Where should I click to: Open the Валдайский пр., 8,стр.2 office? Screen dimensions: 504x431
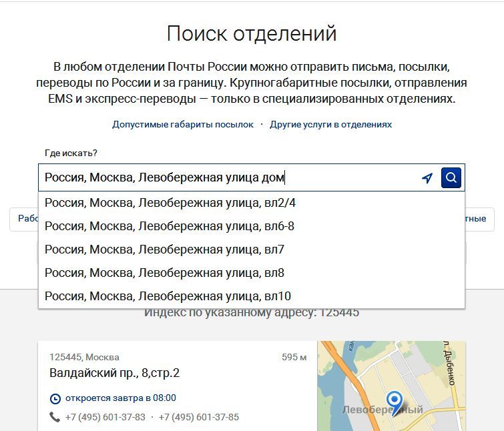click(114, 373)
